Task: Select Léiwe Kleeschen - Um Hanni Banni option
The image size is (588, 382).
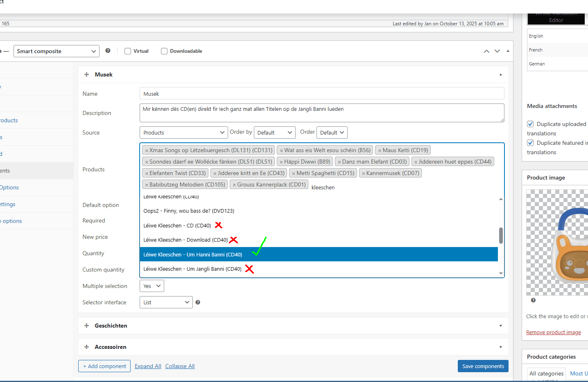Action: point(192,254)
